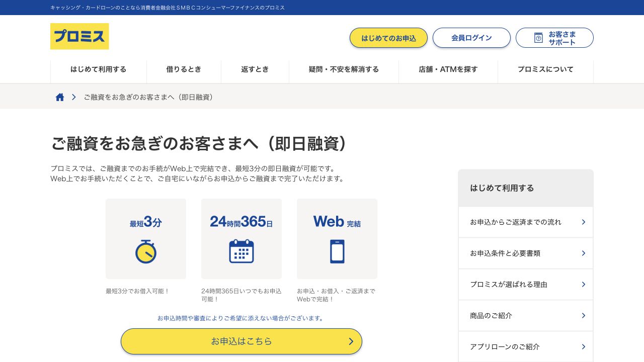Click the breadcrumb chevron separator arrow
This screenshot has width=644, height=362.
pos(74,97)
